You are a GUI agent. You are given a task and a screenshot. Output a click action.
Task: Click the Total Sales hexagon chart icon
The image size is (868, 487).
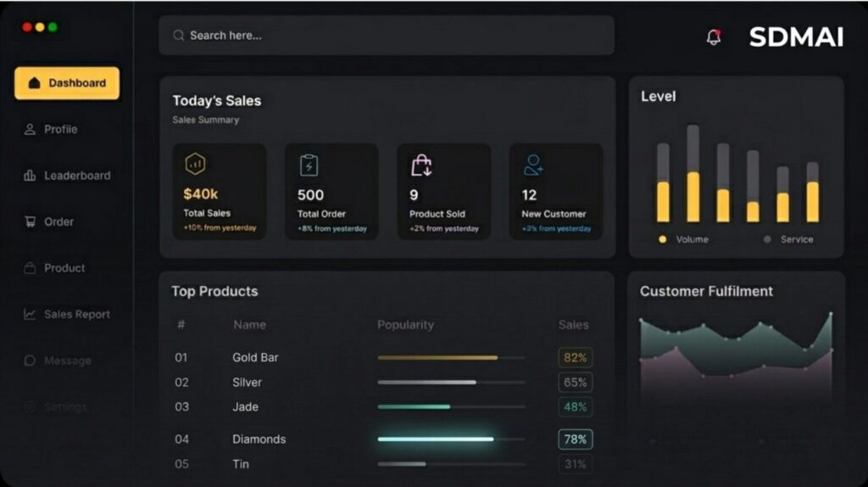(x=195, y=164)
